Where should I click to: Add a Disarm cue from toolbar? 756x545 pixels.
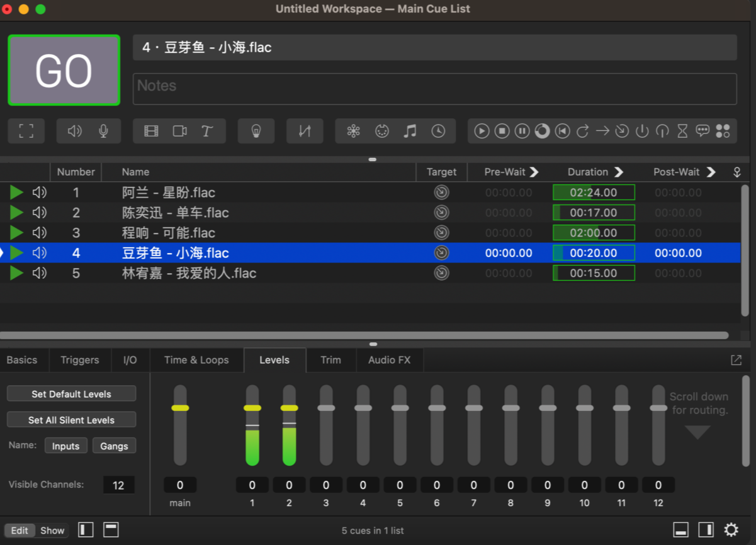click(662, 131)
